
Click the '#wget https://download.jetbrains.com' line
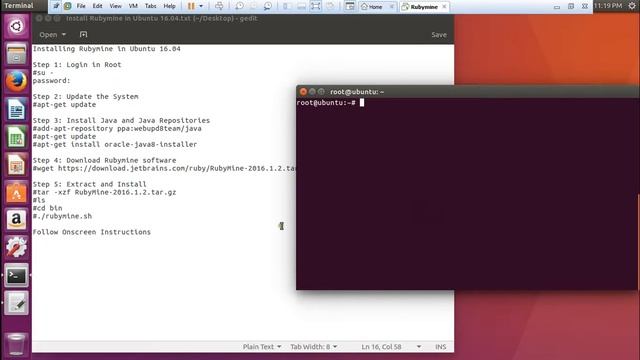(x=164, y=168)
